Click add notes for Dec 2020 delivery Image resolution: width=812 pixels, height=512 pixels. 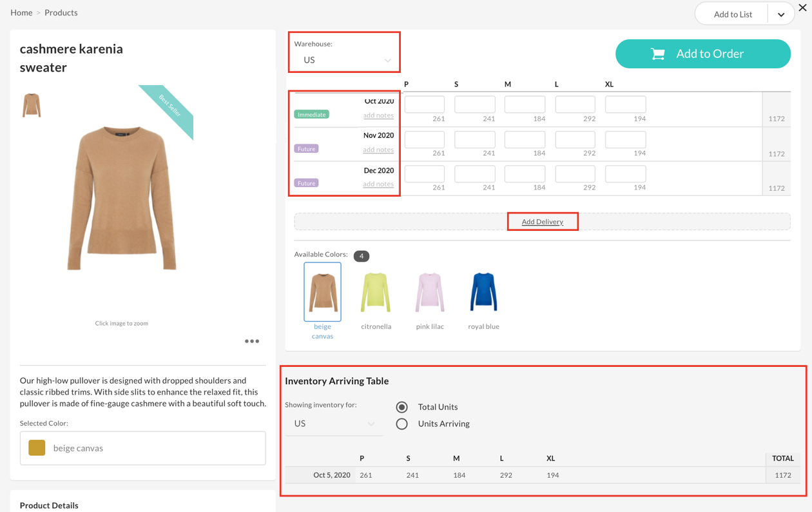pyautogui.click(x=378, y=184)
